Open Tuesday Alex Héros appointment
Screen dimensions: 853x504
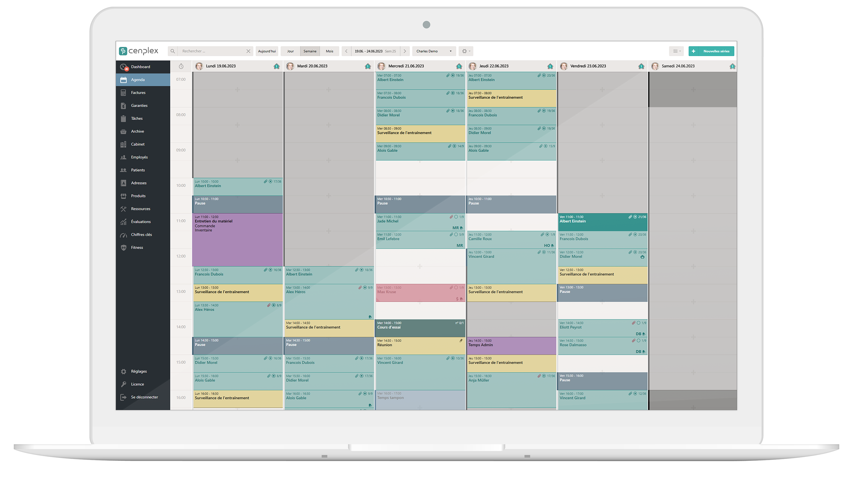pyautogui.click(x=329, y=302)
